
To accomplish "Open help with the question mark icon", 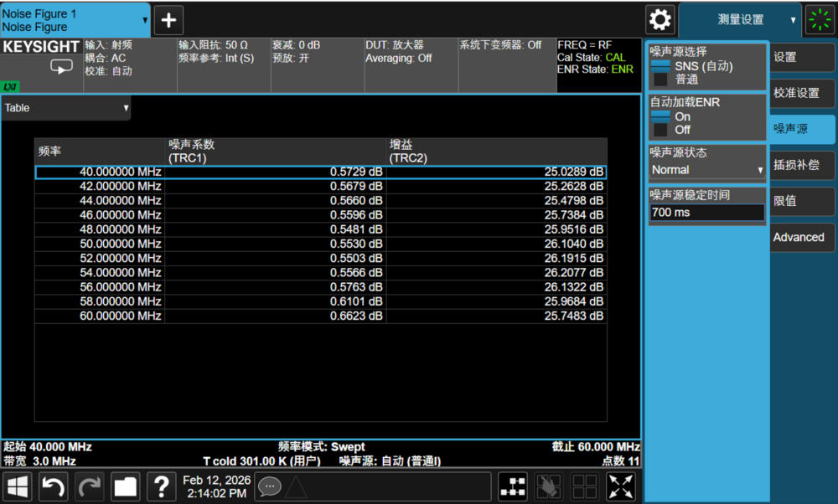I will [161, 486].
